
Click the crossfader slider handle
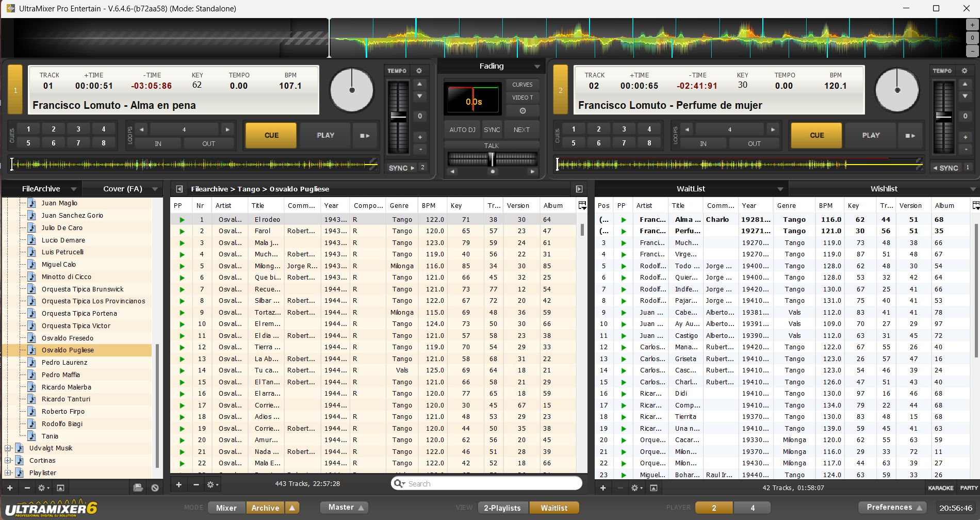click(492, 159)
